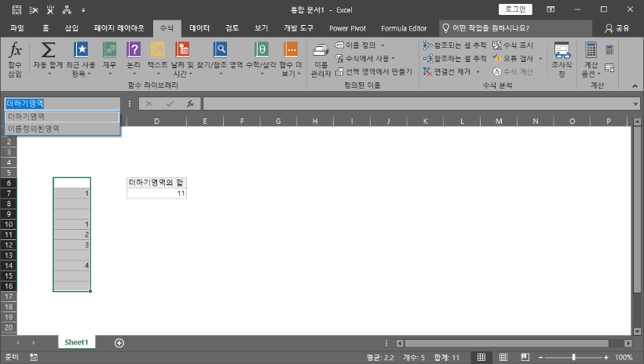
Task: Click the formula bar input area
Action: 418,104
